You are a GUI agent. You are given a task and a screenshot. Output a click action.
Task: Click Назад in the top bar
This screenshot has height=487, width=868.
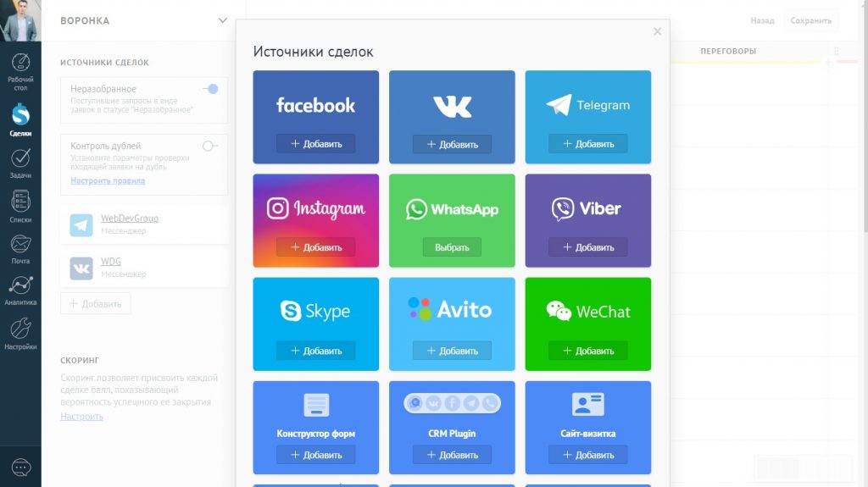(762, 20)
